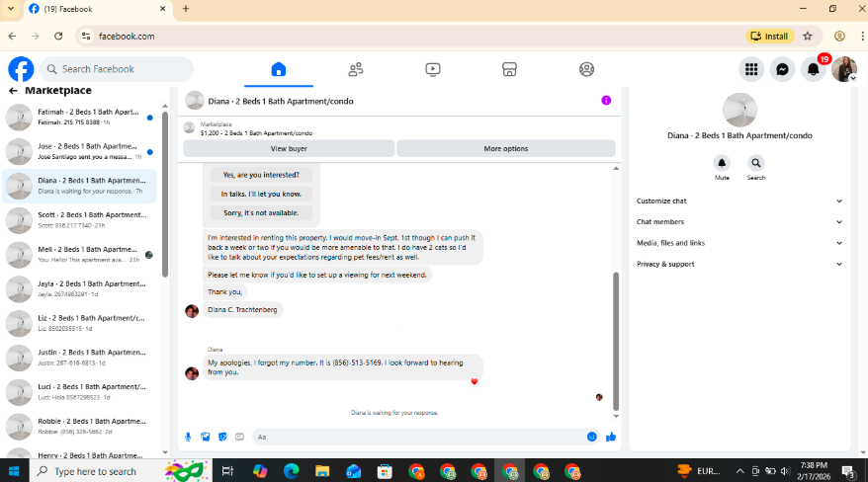Open Scott's conversation
The width and height of the screenshot is (868, 482).
click(80, 220)
